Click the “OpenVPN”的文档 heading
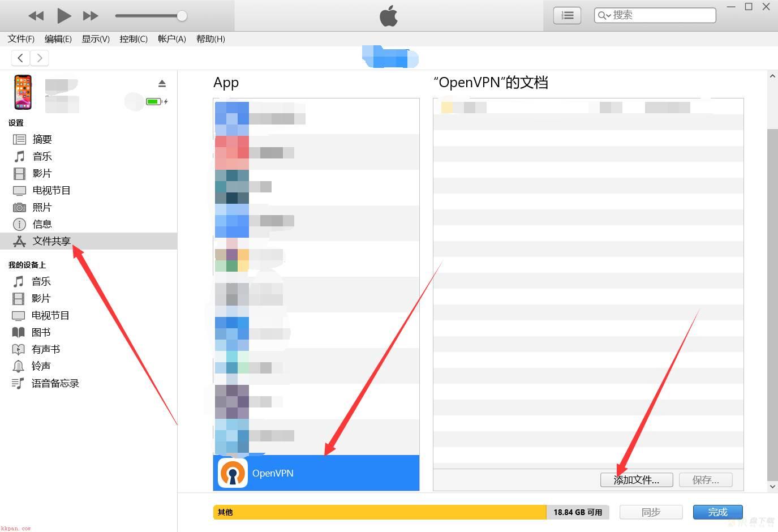 click(491, 83)
